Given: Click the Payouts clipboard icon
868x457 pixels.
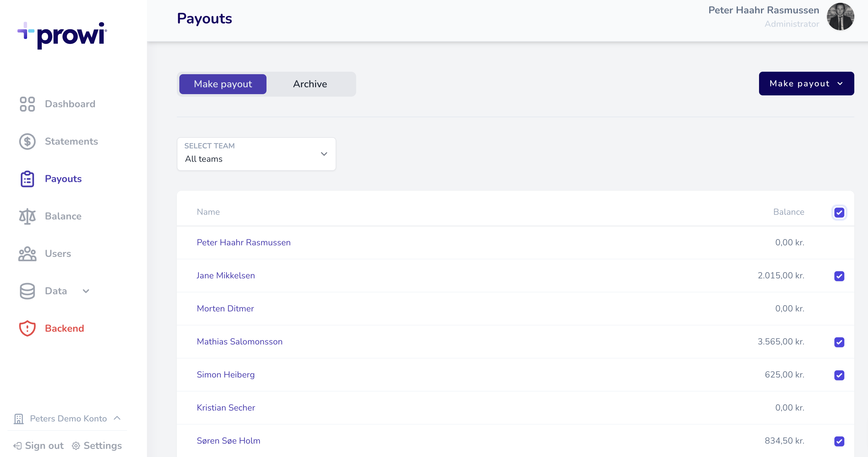Looking at the screenshot, I should click(27, 179).
